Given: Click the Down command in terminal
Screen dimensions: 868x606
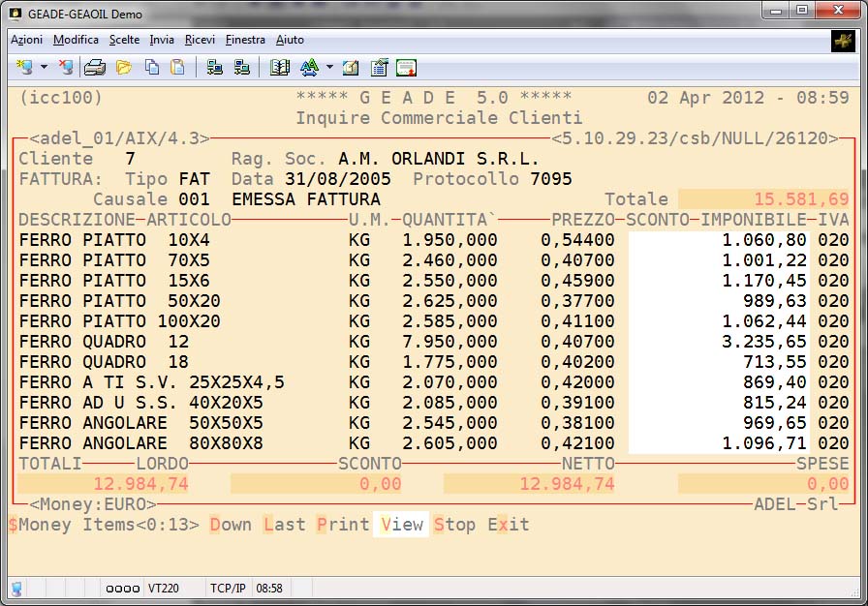Looking at the screenshot, I should [231, 525].
